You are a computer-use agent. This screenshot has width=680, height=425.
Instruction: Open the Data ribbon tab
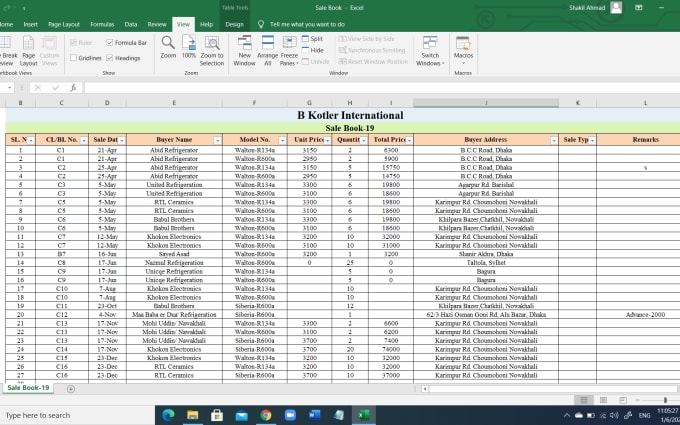[x=131, y=24]
